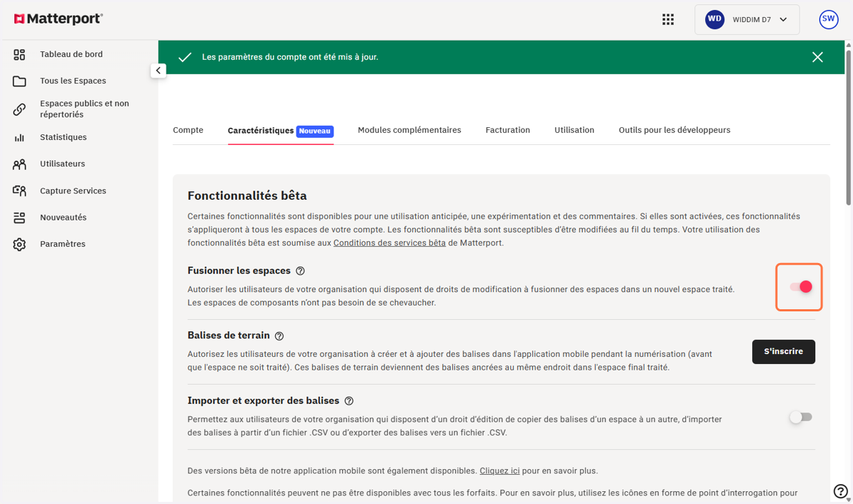
Task: Switch to the Compte tab
Action: (x=188, y=130)
